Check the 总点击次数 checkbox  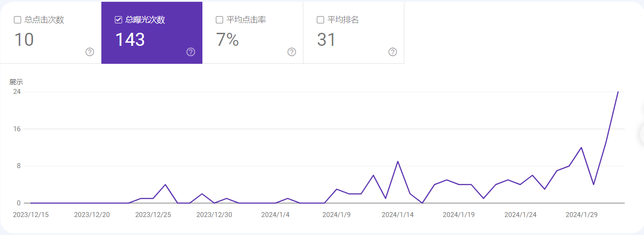[18, 20]
